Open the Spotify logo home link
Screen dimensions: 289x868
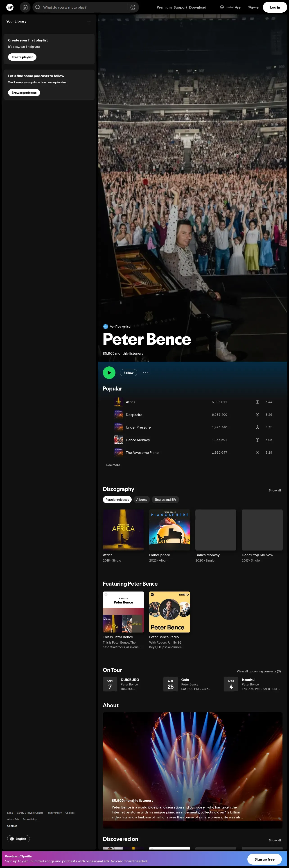coord(10,7)
